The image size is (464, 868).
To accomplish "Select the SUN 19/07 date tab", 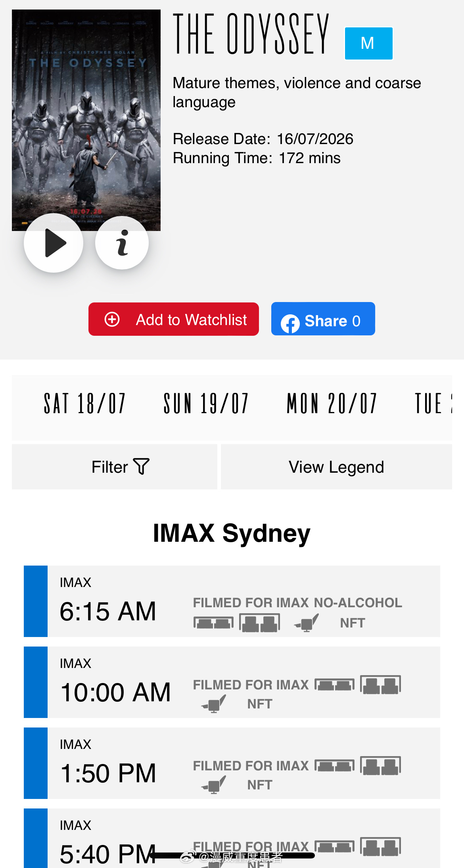I will coord(206,404).
